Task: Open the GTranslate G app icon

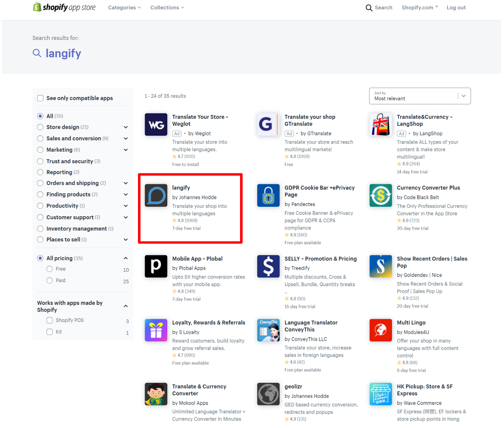Action: click(268, 124)
